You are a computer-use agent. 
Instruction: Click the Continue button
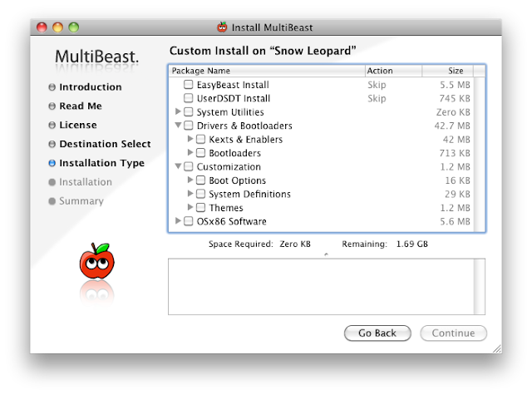[x=453, y=333]
